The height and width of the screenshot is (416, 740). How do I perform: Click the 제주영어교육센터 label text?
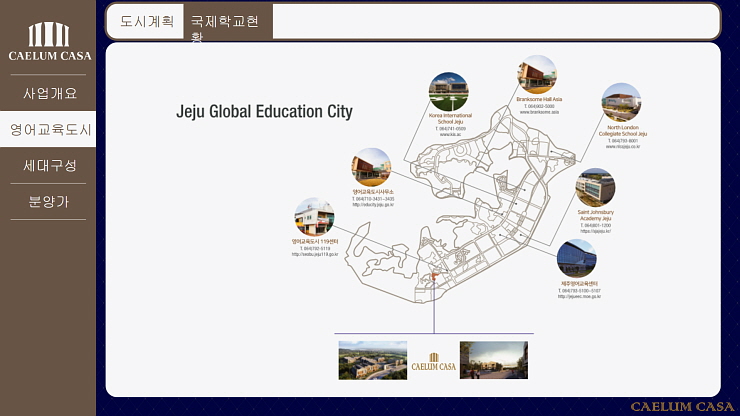click(579, 284)
